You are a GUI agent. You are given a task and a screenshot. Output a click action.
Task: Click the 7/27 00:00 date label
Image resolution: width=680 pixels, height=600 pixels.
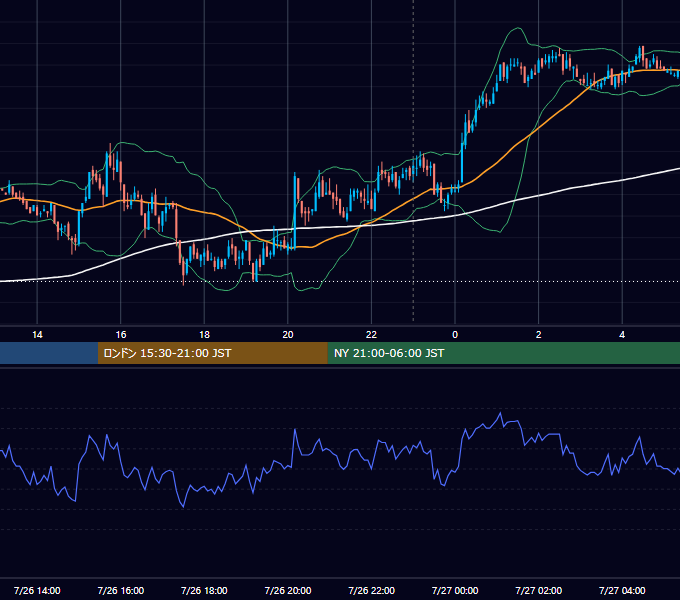455,590
